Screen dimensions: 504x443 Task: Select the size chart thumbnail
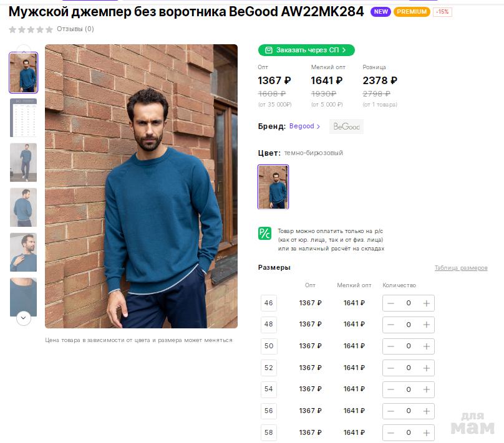(24, 118)
